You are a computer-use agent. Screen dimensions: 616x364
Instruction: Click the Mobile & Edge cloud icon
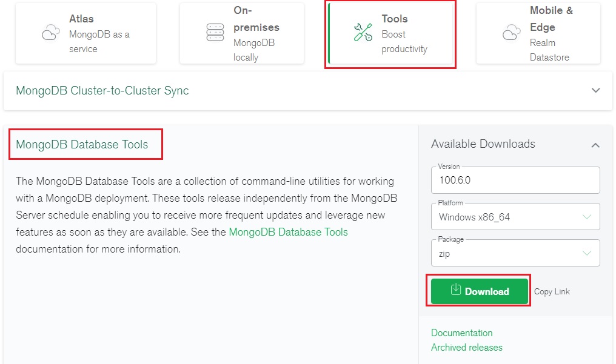pyautogui.click(x=512, y=32)
